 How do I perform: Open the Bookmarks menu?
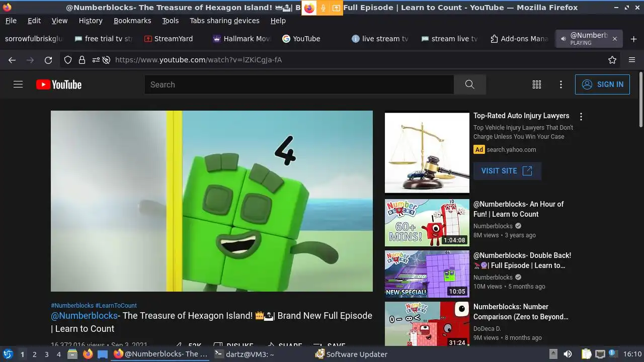[x=132, y=21]
